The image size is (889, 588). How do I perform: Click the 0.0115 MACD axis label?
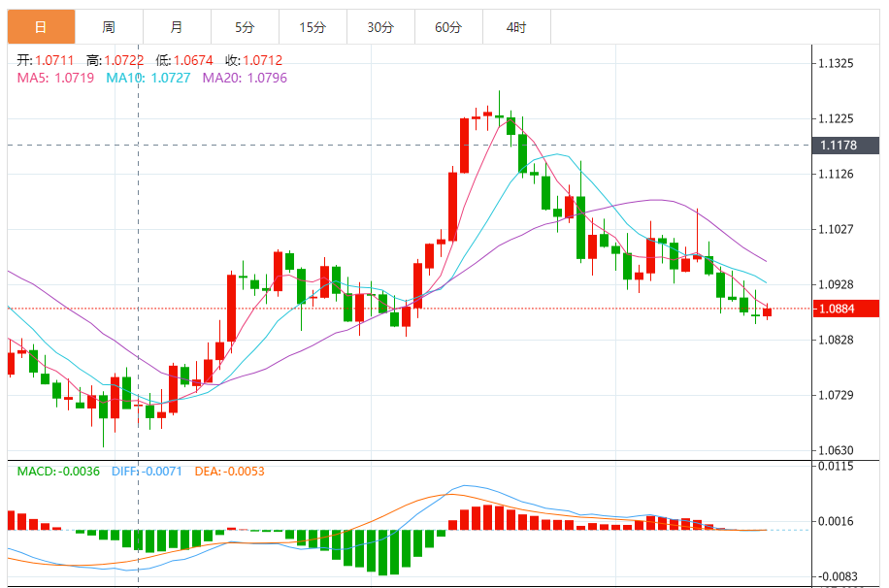click(836, 466)
